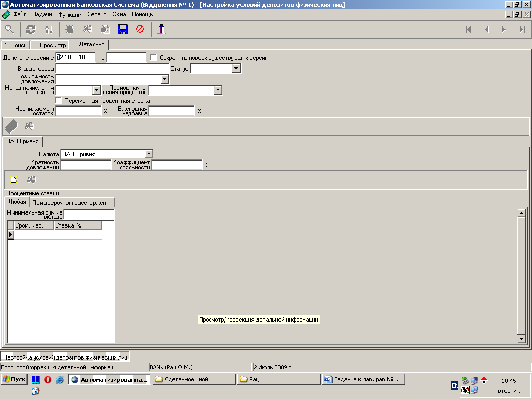Switch to 'Рац' folder taskbar button

pos(279,379)
